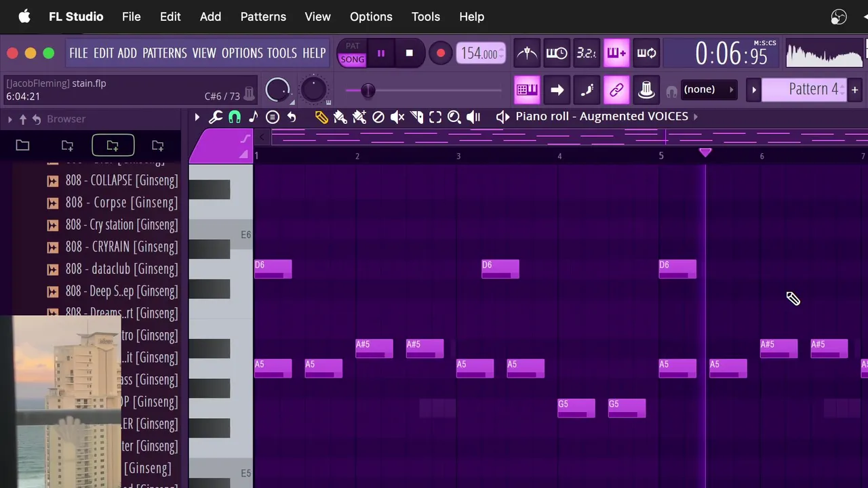Add a new pattern with the plus button
Screen dimensions: 868x488
(x=854, y=89)
